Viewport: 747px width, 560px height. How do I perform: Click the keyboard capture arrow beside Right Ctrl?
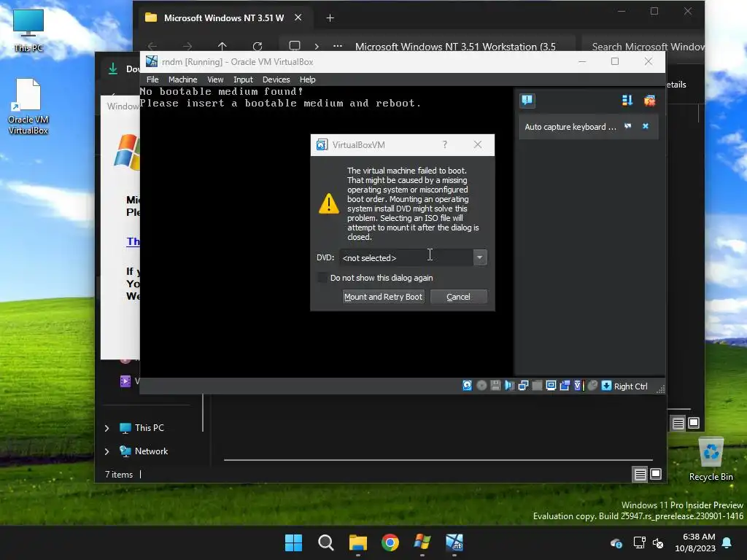606,386
